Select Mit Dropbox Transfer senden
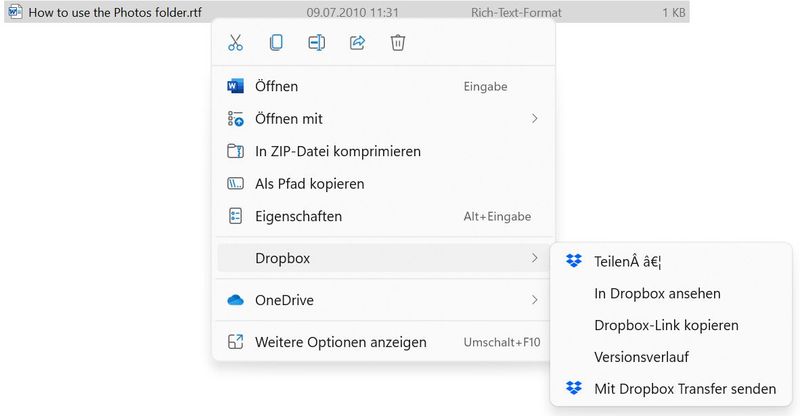Screen dimensions: 800x416 pyautogui.click(x=684, y=388)
